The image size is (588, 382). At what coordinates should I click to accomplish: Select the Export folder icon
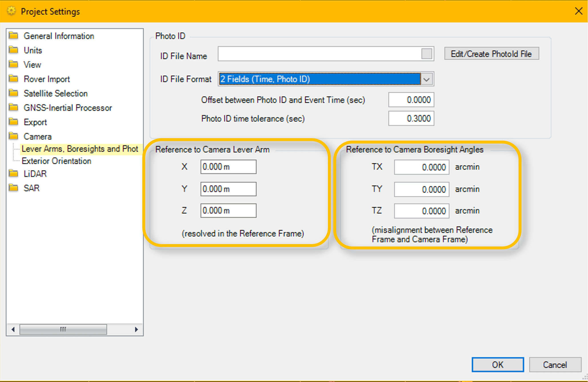point(13,122)
